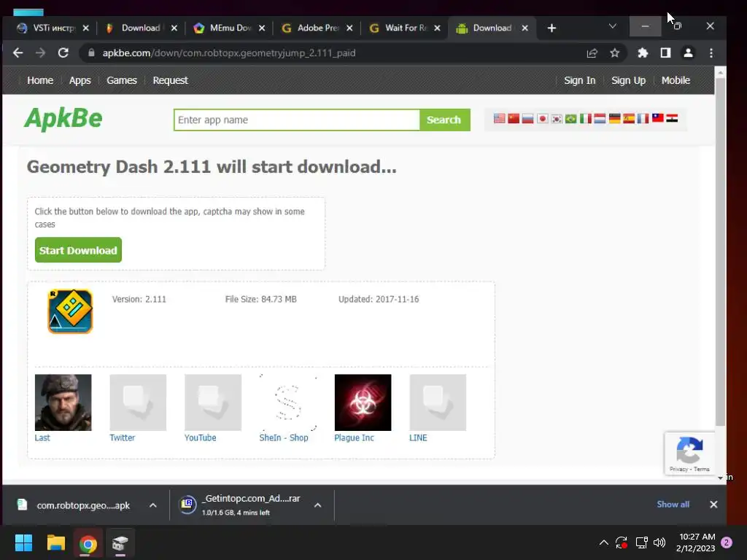Expand options for com.robtopx.geo apk download
The image size is (747, 560).
tap(153, 505)
